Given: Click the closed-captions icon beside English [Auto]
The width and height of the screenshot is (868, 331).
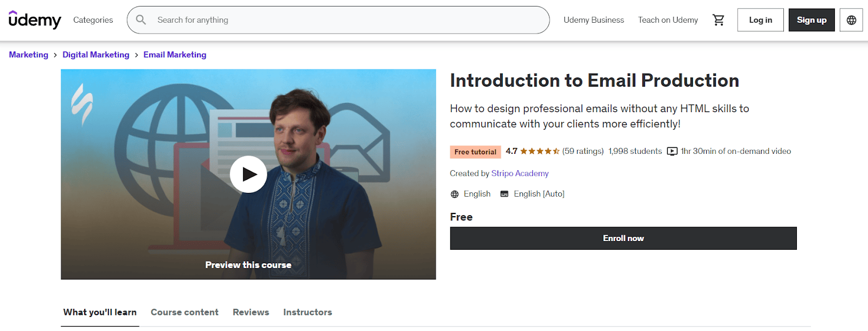Looking at the screenshot, I should [x=503, y=193].
